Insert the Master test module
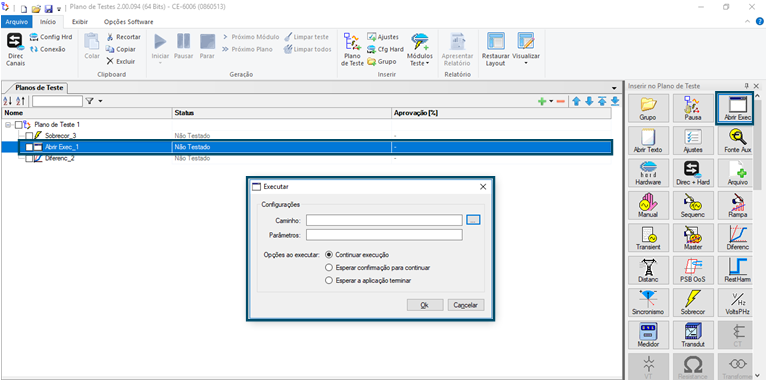Image resolution: width=768 pixels, height=381 pixels. coord(693,238)
